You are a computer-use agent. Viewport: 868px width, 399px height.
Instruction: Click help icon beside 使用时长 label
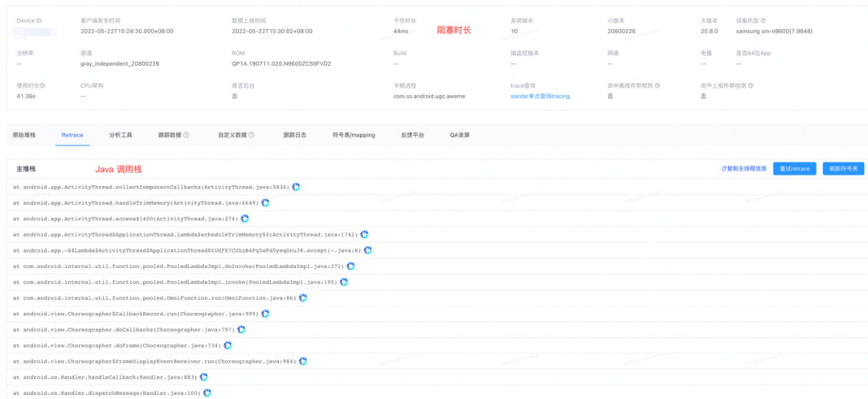click(x=43, y=86)
